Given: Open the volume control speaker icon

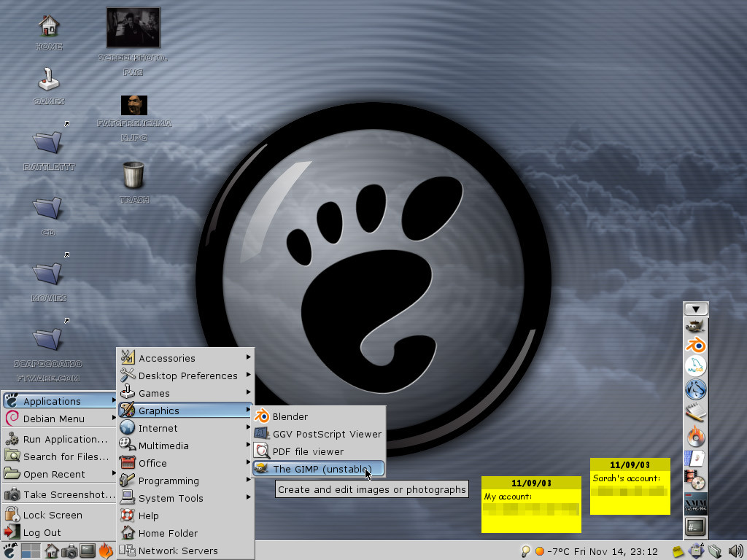Looking at the screenshot, I should pyautogui.click(x=735, y=551).
